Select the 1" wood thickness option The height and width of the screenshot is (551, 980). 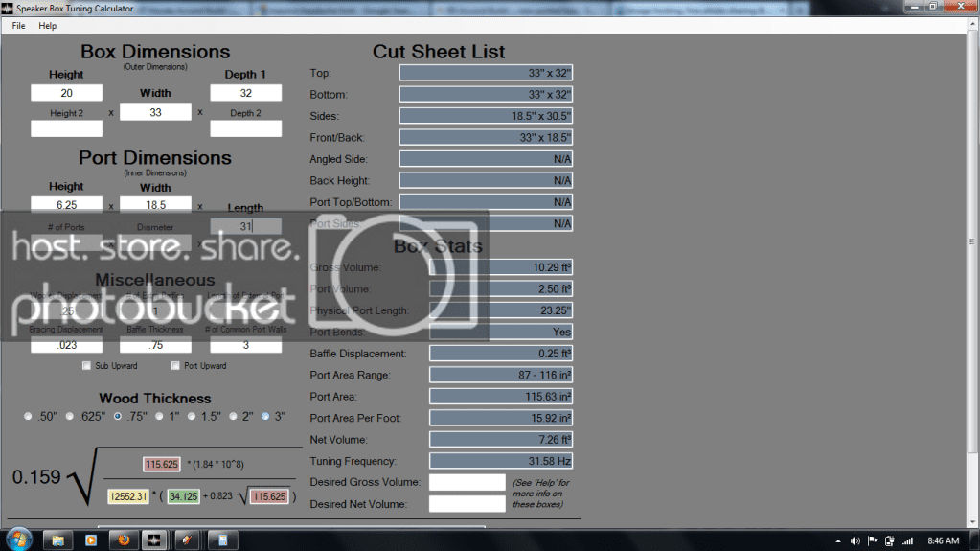(159, 416)
